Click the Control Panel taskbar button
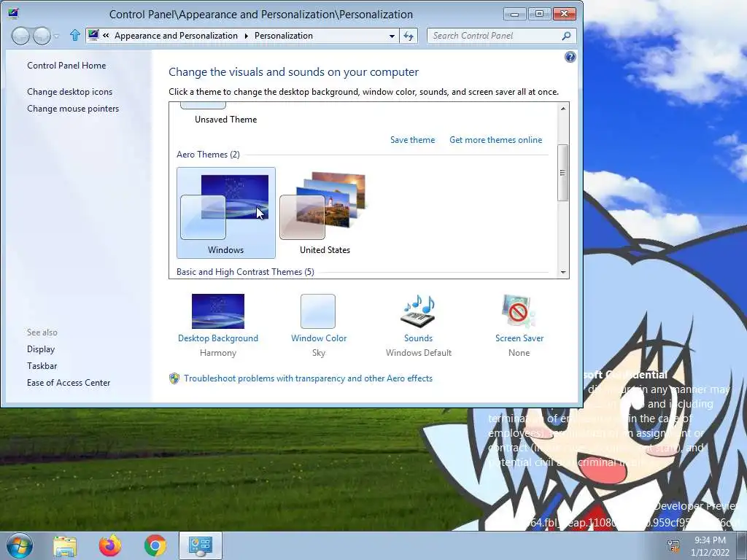 pos(200,545)
